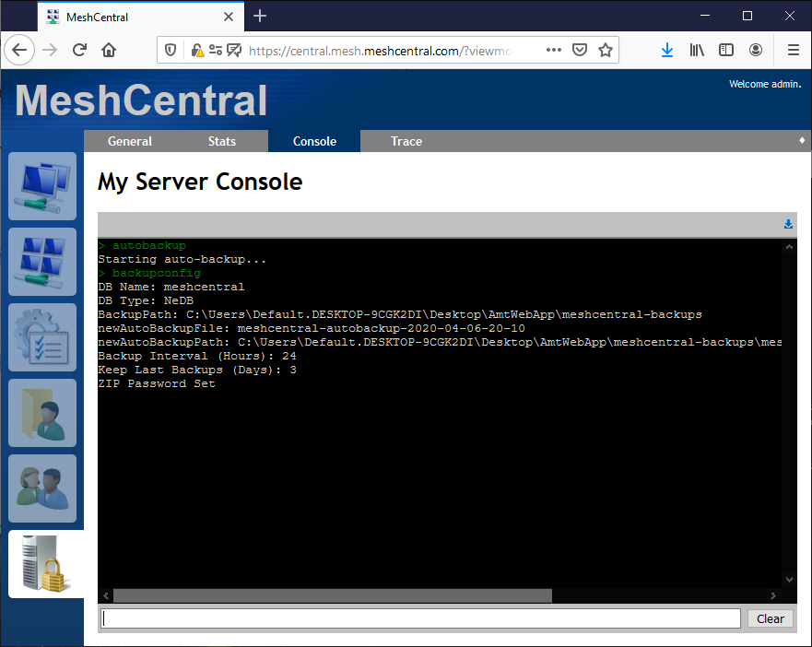Clear the console with Clear button
Image resolution: width=812 pixels, height=647 pixels.
point(770,619)
